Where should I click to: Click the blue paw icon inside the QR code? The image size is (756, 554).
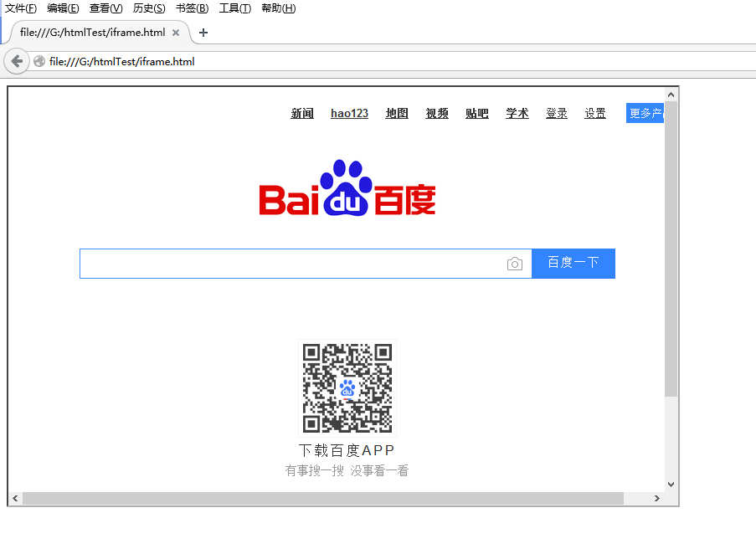pyautogui.click(x=347, y=387)
